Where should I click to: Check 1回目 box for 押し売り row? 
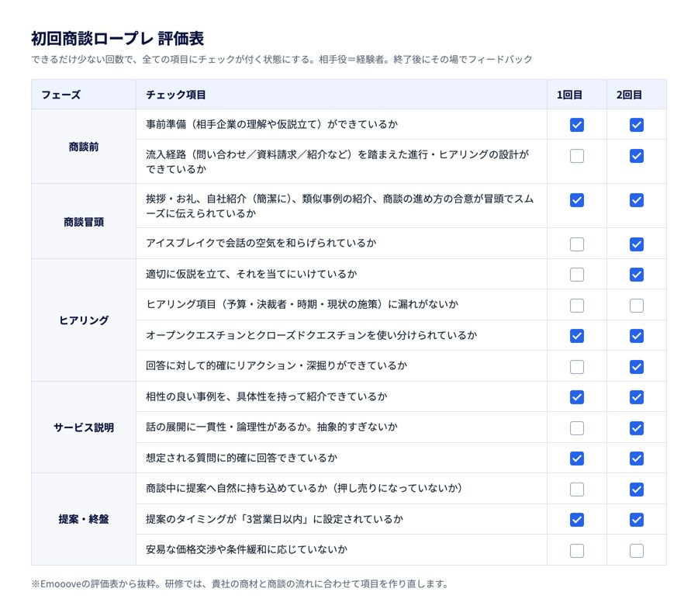coord(576,490)
